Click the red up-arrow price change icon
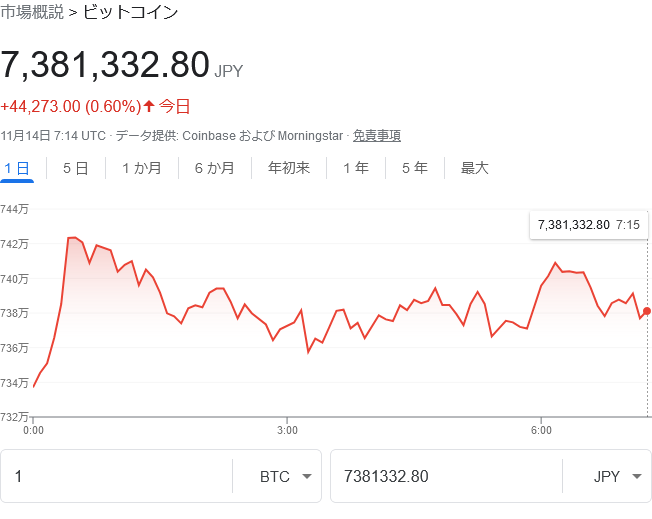The width and height of the screenshot is (652, 519). coord(149,106)
